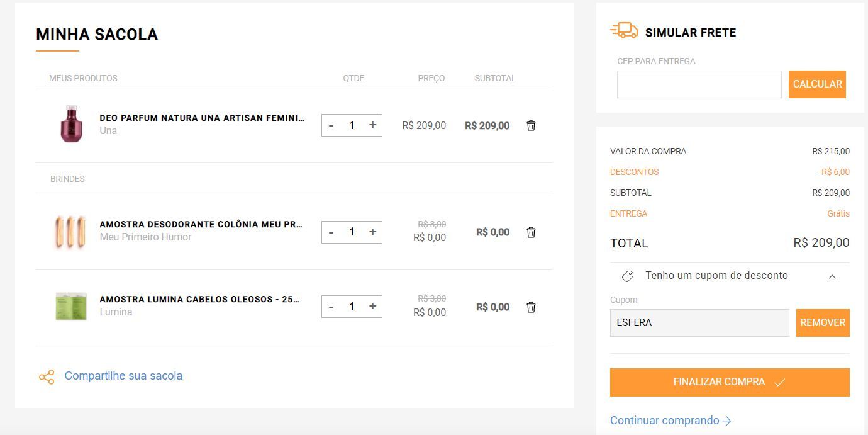868x435 pixels.
Task: Decrease quantity of Deo Parfum Una
Action: pyautogui.click(x=331, y=125)
